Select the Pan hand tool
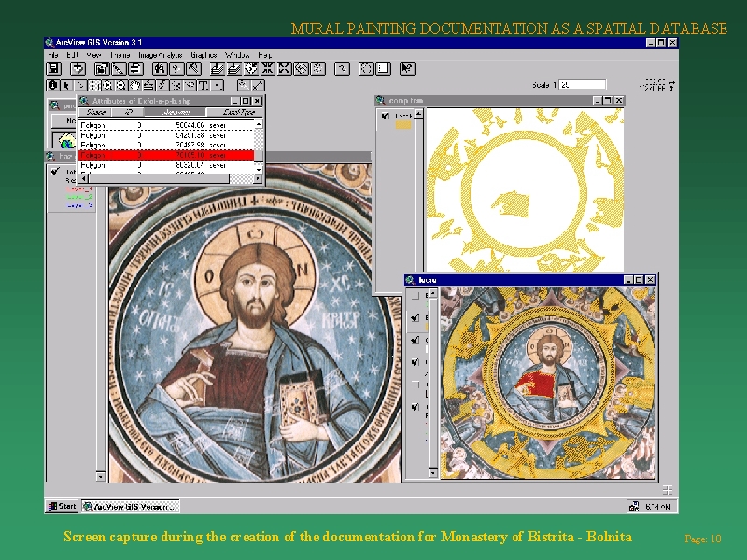Image resolution: width=747 pixels, height=560 pixels. [135, 86]
